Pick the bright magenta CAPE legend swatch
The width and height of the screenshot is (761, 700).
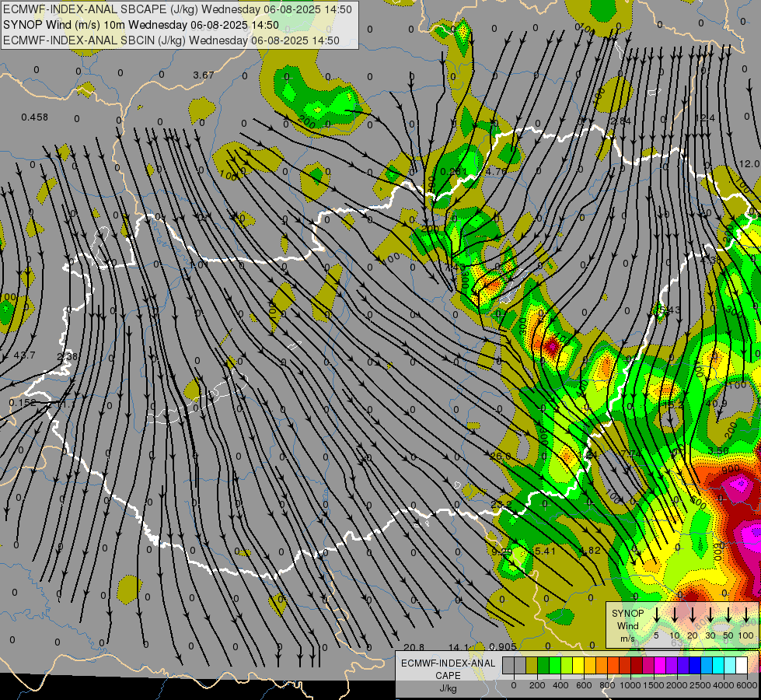click(661, 665)
